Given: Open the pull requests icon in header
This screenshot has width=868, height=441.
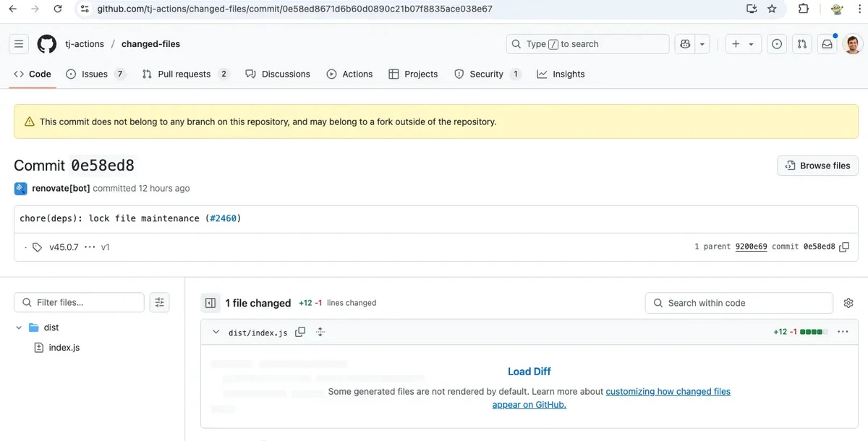Looking at the screenshot, I should (801, 44).
